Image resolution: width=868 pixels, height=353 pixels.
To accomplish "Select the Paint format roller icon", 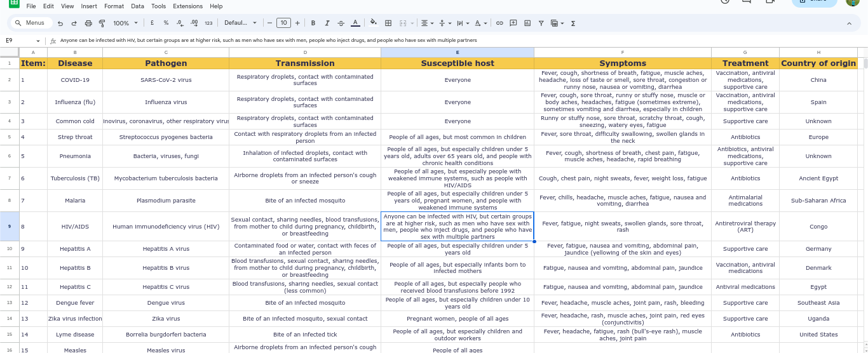I will pyautogui.click(x=102, y=23).
